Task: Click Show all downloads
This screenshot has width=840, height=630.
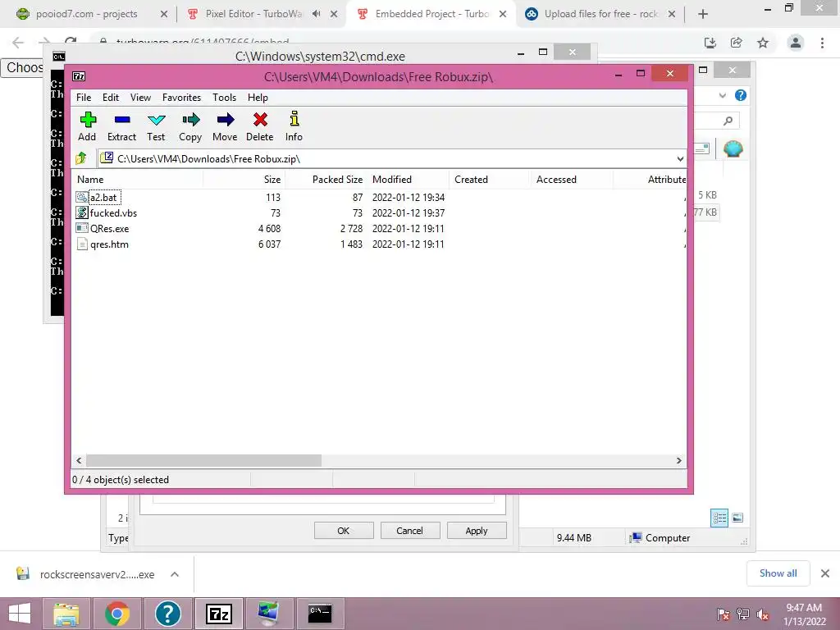Action: (x=778, y=573)
